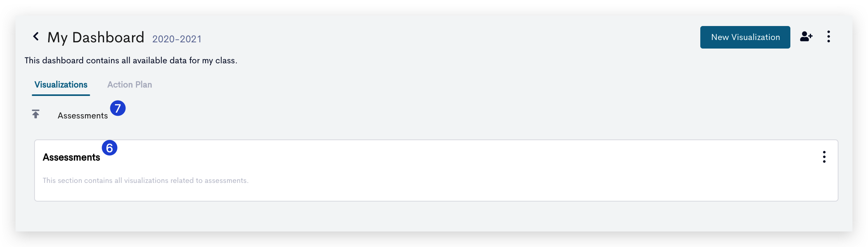Screen dimensions: 868x247
Task: Click the underline beneath the Visualizations tab
Action: [61, 95]
